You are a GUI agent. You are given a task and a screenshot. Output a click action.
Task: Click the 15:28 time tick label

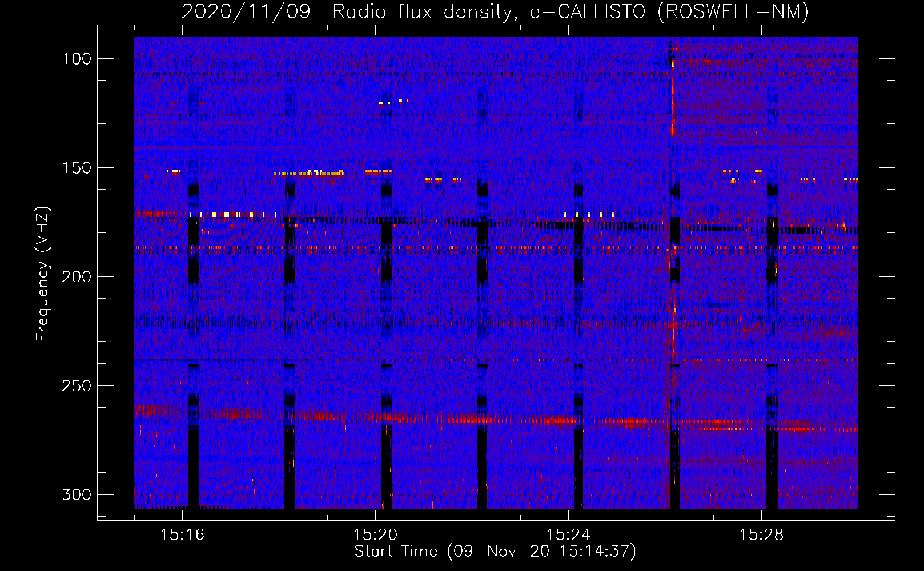761,535
